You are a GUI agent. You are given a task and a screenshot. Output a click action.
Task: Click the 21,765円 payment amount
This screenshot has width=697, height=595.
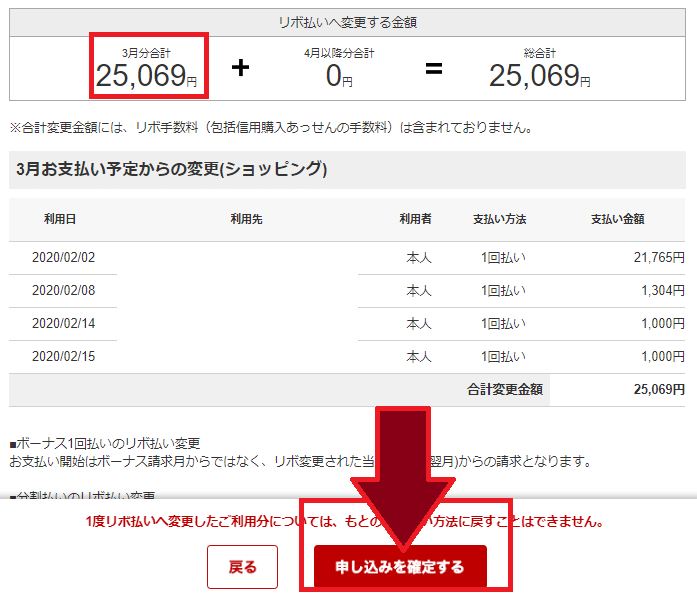[x=659, y=257]
